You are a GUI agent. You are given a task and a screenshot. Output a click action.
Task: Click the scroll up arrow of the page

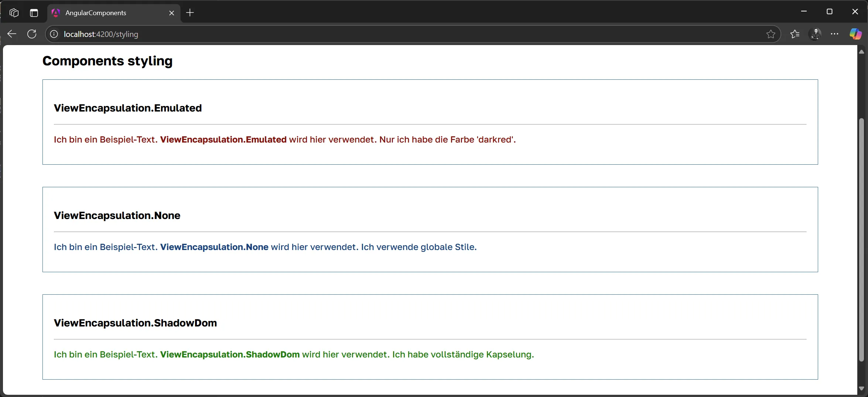click(861, 52)
